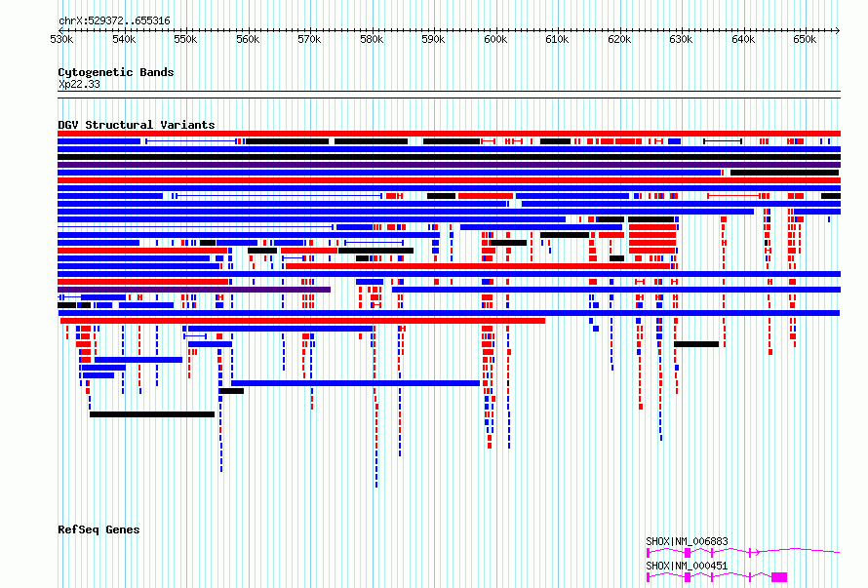
Task: Click the topmost full-width red DGV variant bar
Action: [x=449, y=134]
